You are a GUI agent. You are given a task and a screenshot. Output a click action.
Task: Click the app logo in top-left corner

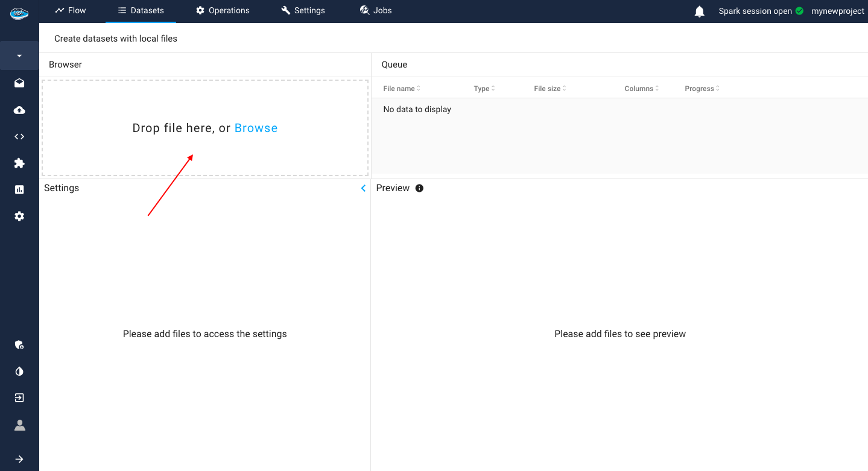19,13
